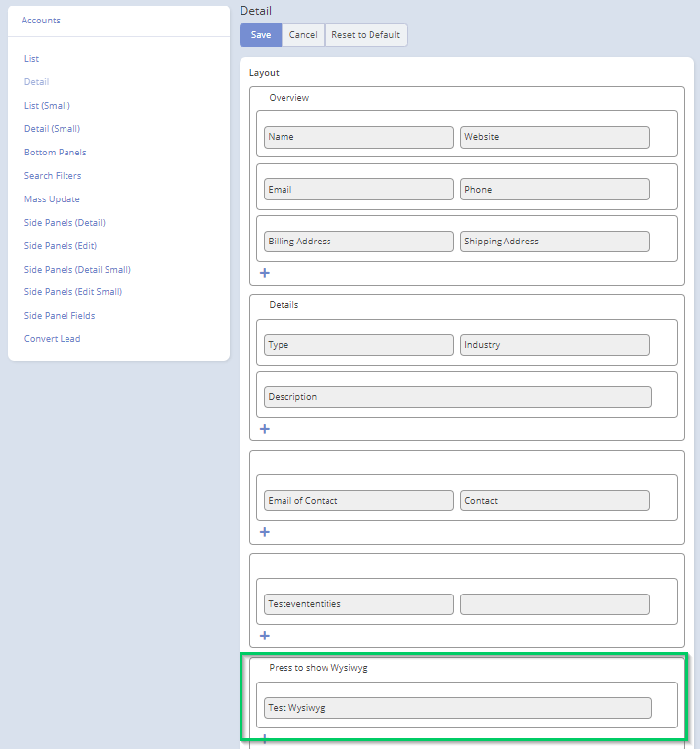Open the Bottom Panels layout

pyautogui.click(x=55, y=153)
